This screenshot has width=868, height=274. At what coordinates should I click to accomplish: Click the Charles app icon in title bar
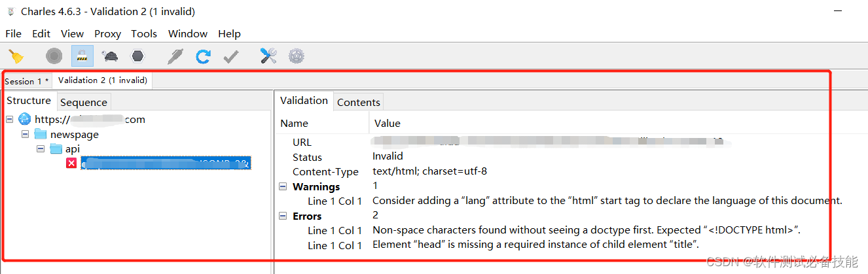tap(10, 11)
